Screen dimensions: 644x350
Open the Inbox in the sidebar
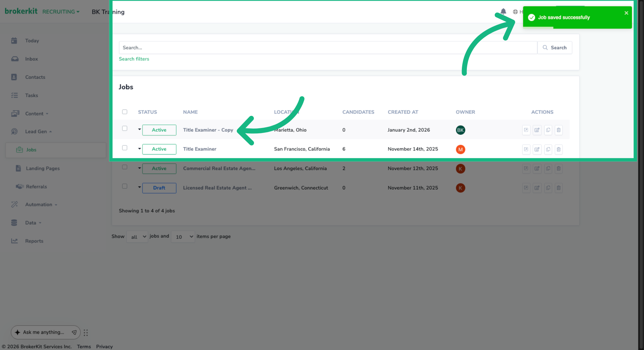31,59
